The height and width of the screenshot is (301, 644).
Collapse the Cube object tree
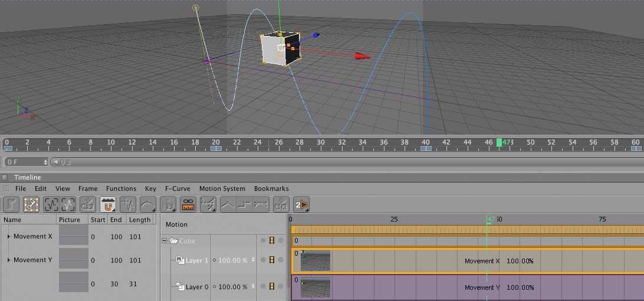(165, 240)
